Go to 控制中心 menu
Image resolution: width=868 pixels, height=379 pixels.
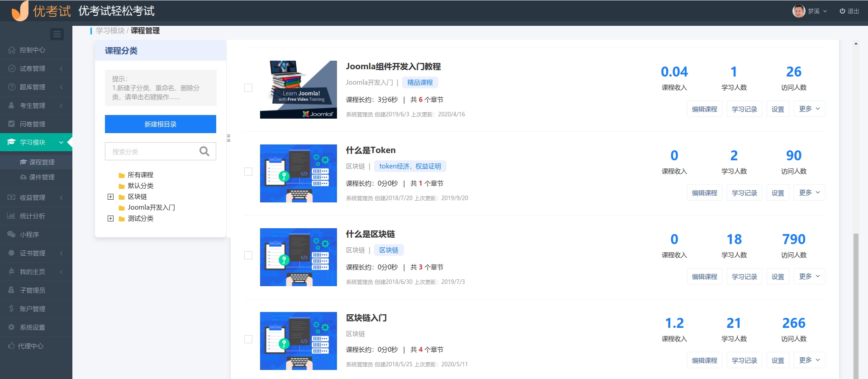click(x=36, y=50)
